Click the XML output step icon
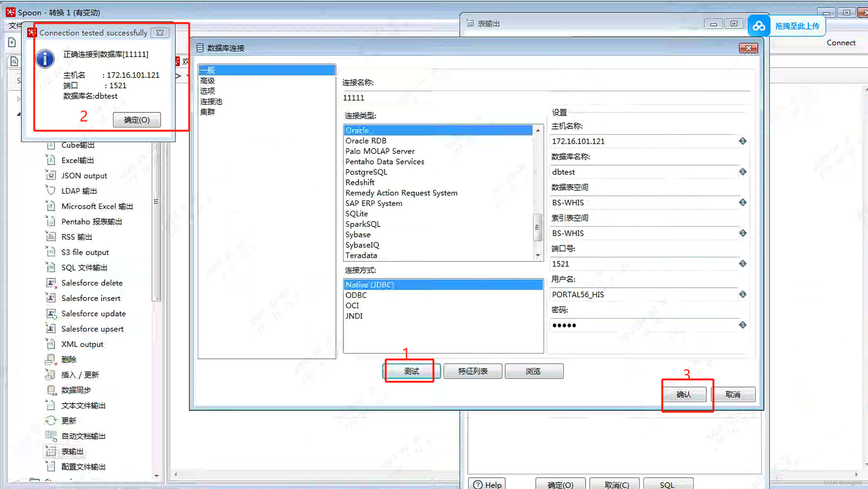This screenshot has width=868, height=489. coord(51,344)
